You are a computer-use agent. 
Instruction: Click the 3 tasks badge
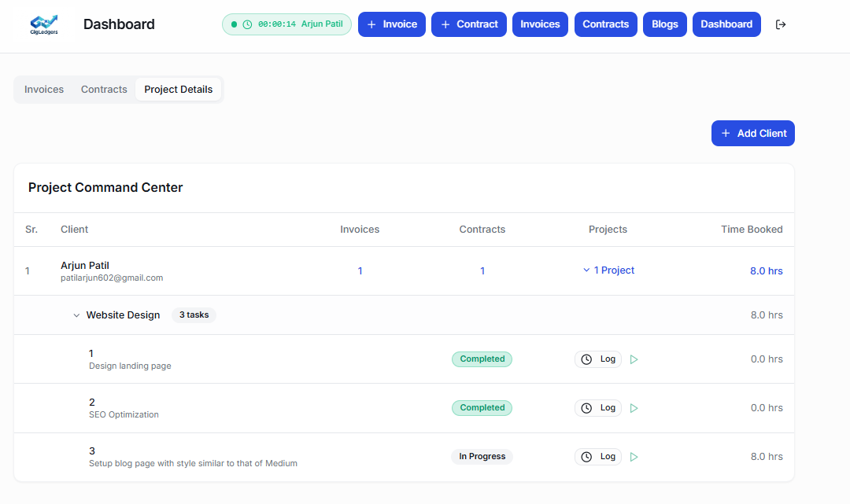tap(194, 315)
